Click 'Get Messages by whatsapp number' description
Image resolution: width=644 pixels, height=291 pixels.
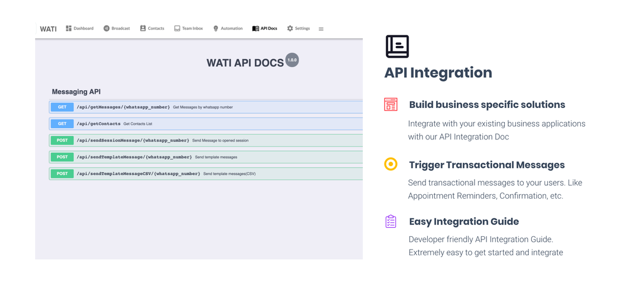point(203,107)
